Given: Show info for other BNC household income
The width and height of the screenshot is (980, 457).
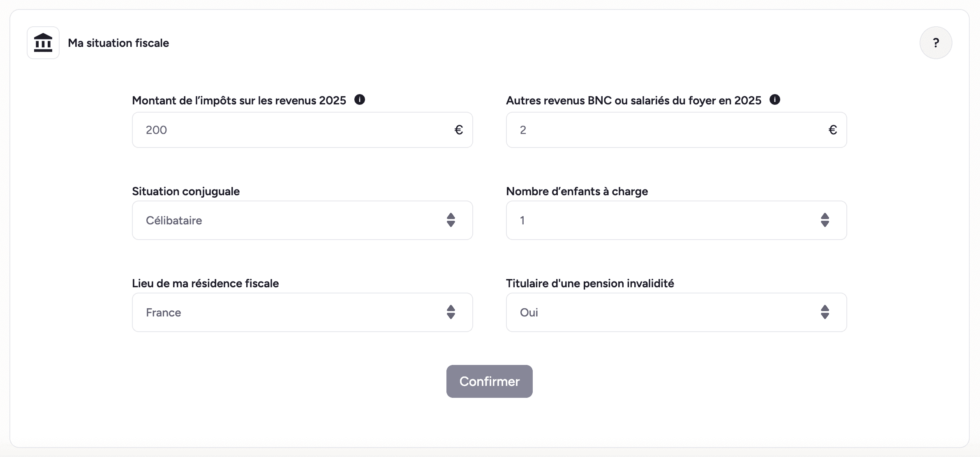Looking at the screenshot, I should pyautogui.click(x=775, y=100).
